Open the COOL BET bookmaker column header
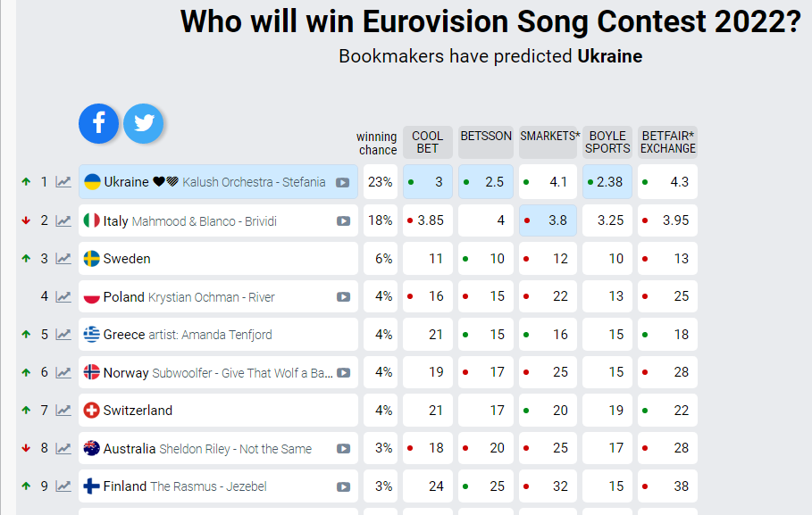This screenshot has height=515, width=812. click(x=428, y=142)
